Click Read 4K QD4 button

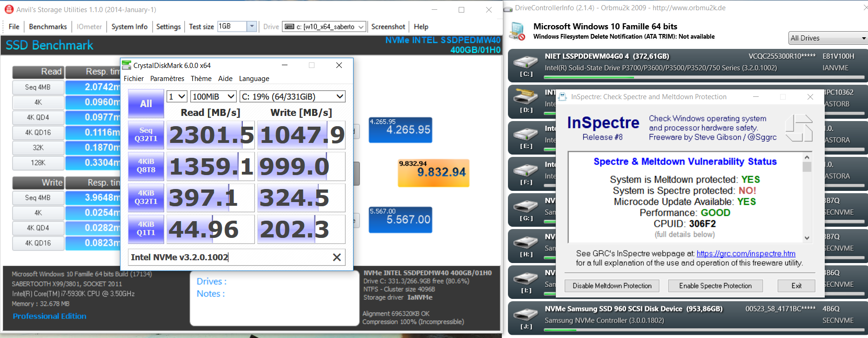[x=38, y=117]
